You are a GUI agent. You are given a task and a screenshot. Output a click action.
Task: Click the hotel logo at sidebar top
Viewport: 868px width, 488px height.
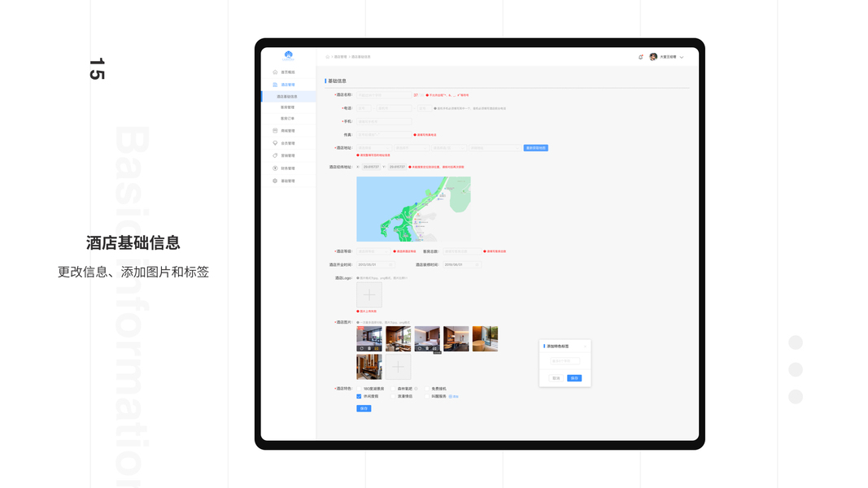(x=289, y=54)
